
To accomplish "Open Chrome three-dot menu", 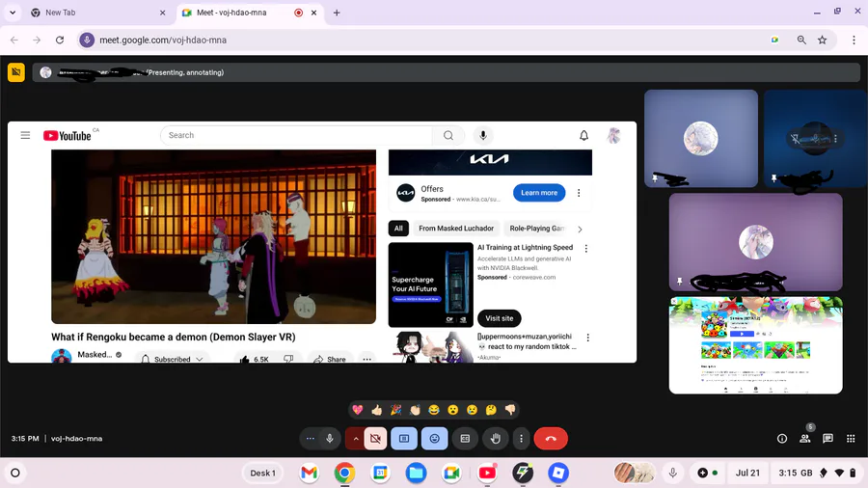I will (x=854, y=40).
